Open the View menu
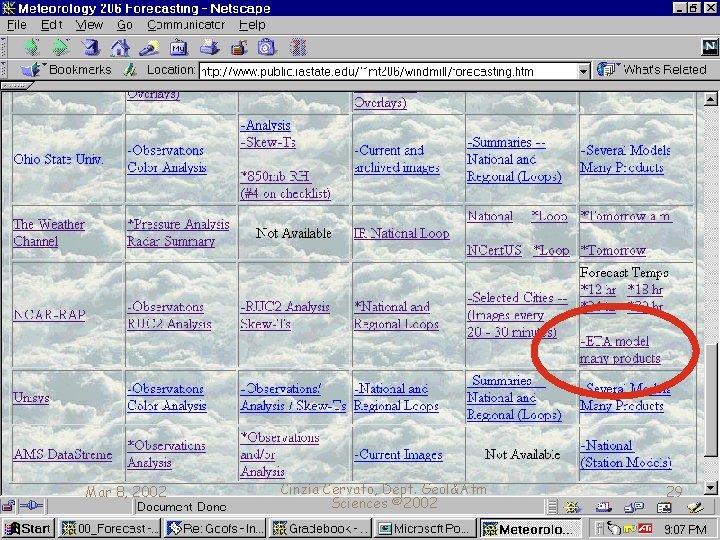The height and width of the screenshot is (540, 720). (x=89, y=25)
